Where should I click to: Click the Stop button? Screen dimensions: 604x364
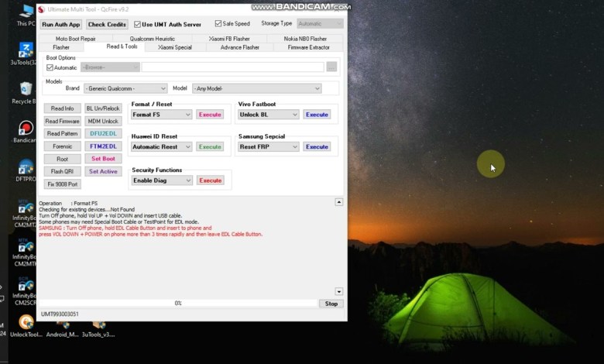(331, 304)
